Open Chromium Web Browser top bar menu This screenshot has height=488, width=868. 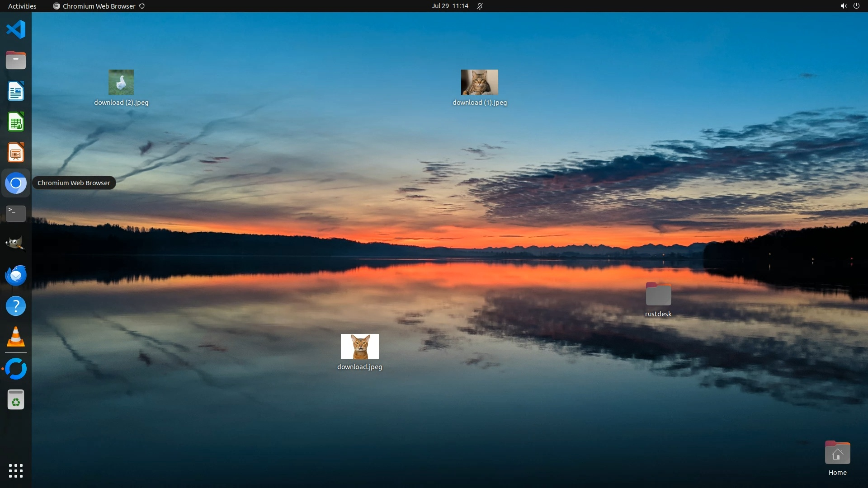99,6
